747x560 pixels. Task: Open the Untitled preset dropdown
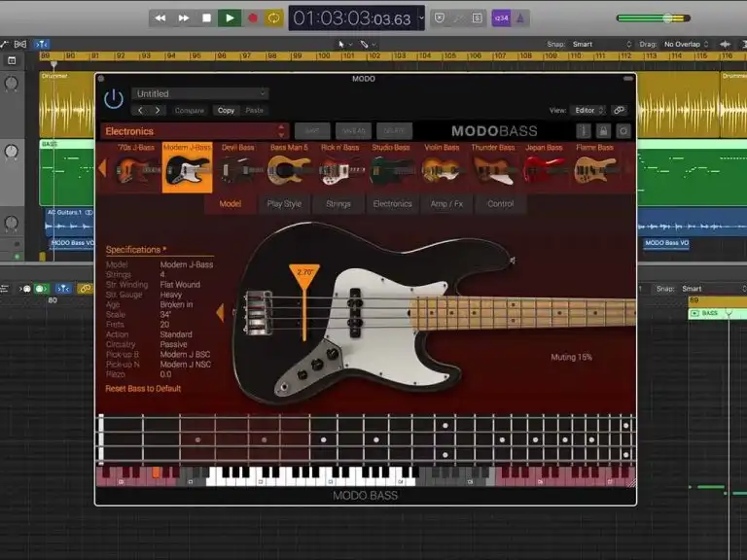point(200,93)
